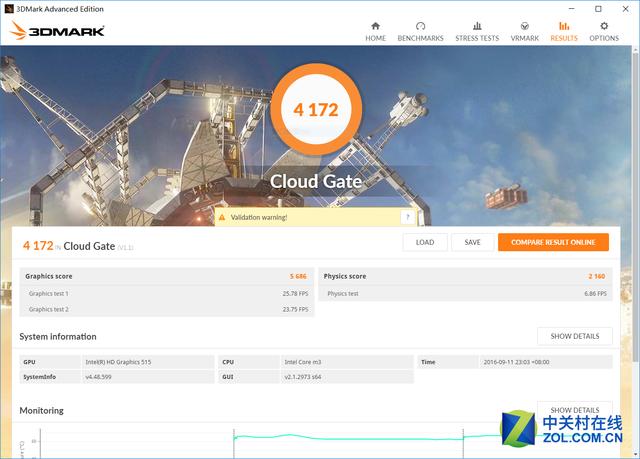Image resolution: width=640 pixels, height=459 pixels.
Task: Click the validation warning triangle icon
Action: (221, 217)
